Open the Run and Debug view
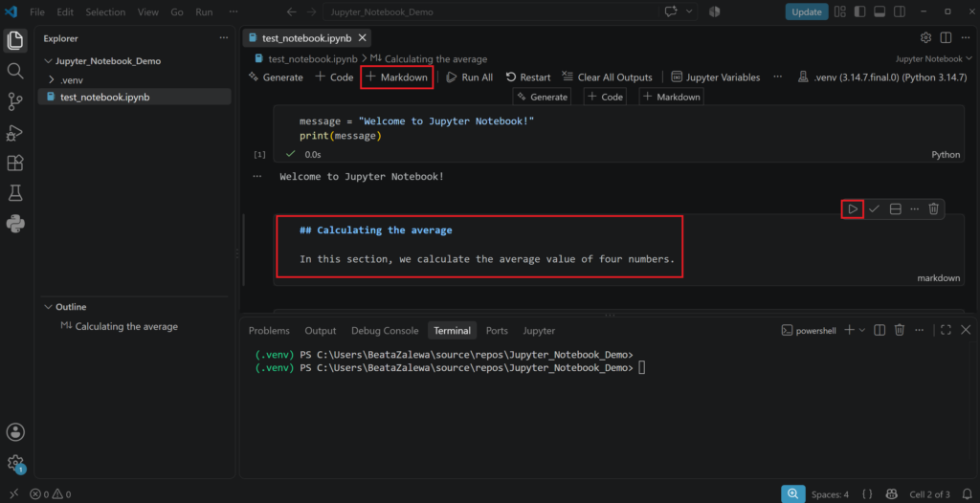 (x=15, y=133)
